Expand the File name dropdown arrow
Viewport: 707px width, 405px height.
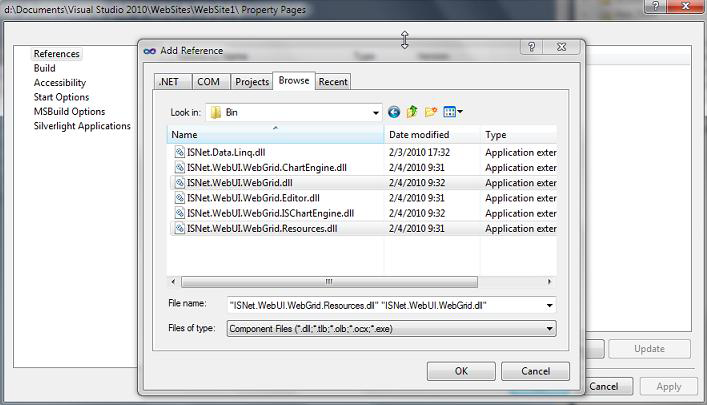click(549, 305)
